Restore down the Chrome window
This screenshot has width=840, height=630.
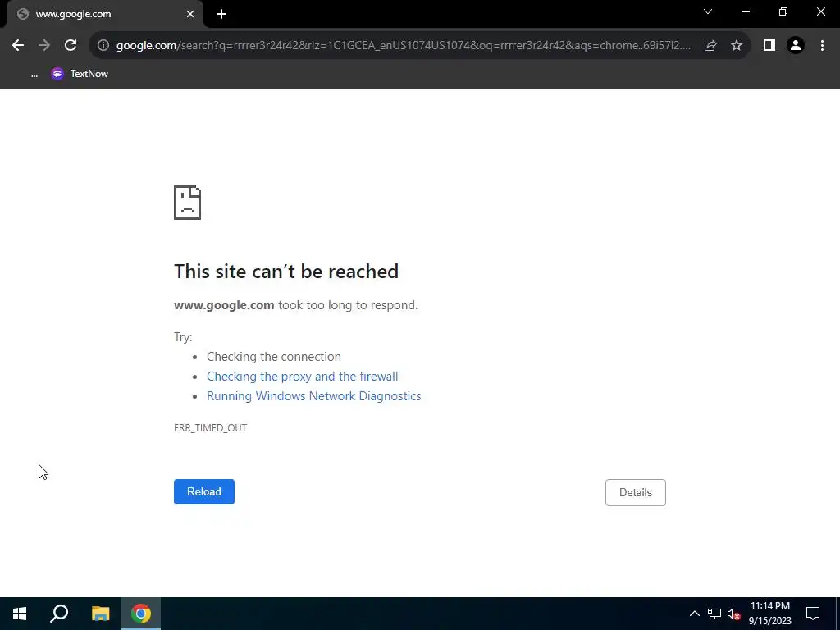(x=783, y=11)
